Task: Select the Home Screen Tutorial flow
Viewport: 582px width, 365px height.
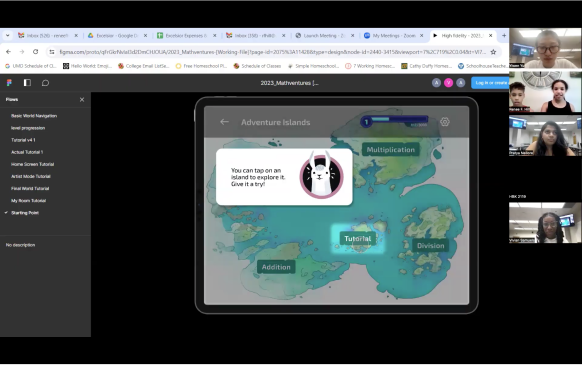Action: [33, 164]
